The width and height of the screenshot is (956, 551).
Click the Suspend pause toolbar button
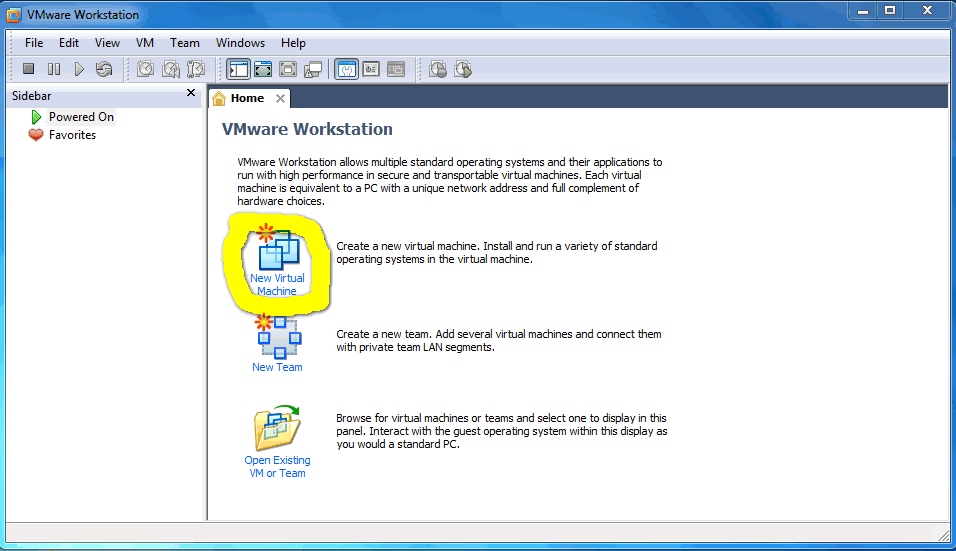coord(54,69)
